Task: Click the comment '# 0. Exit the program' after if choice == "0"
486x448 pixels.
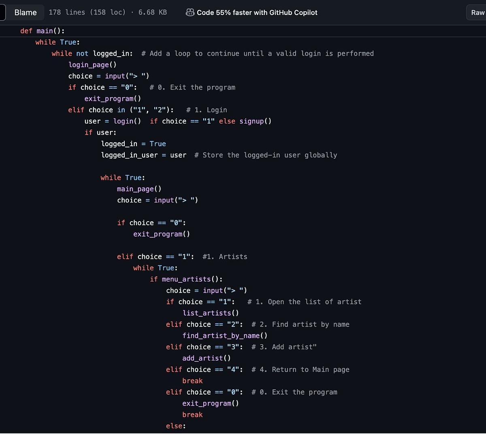Action: pyautogui.click(x=192, y=87)
